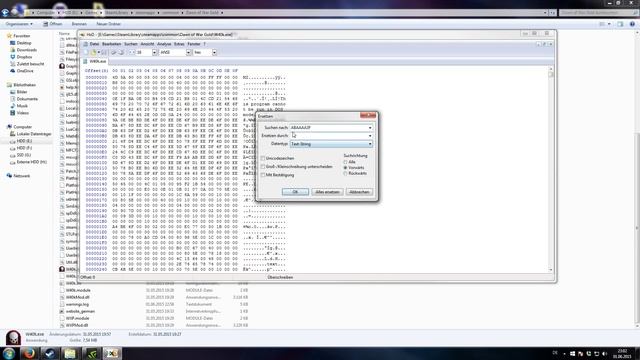Open the Ansicht menu in HxD
The width and height of the screenshot is (640, 360).
(147, 44)
